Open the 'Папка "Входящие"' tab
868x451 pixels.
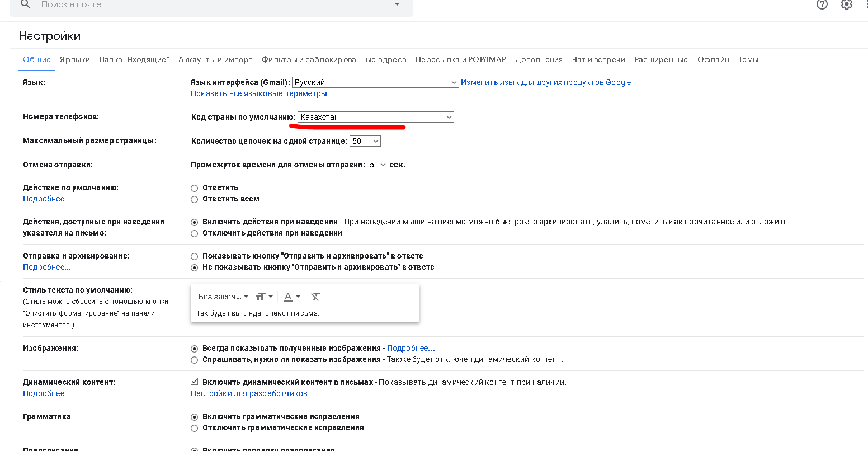[134, 59]
